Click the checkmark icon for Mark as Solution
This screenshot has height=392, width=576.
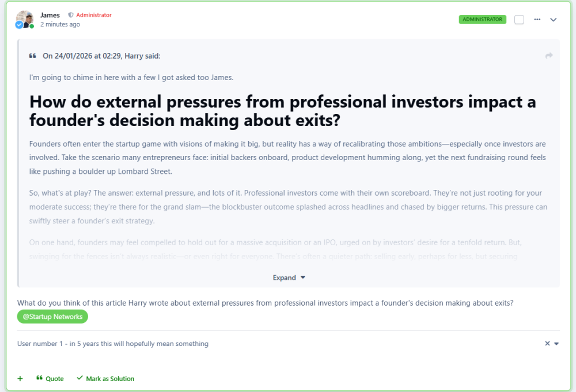(79, 379)
